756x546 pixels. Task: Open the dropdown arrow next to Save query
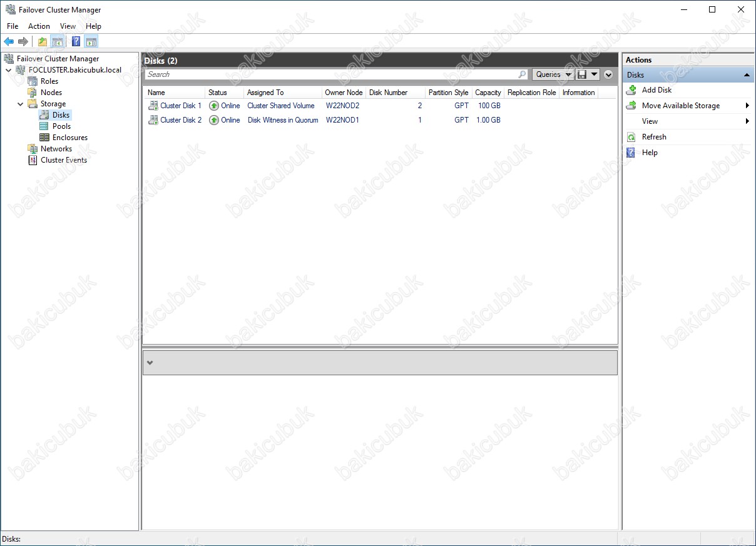click(594, 74)
